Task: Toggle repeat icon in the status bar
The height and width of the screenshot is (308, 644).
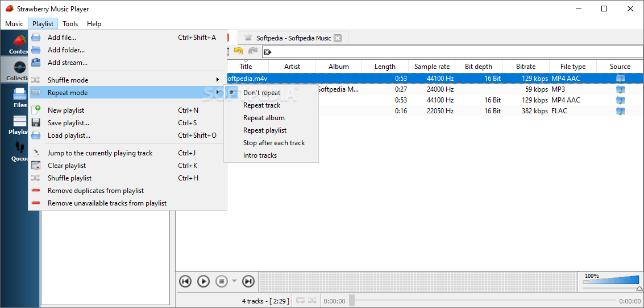Action: click(301, 301)
